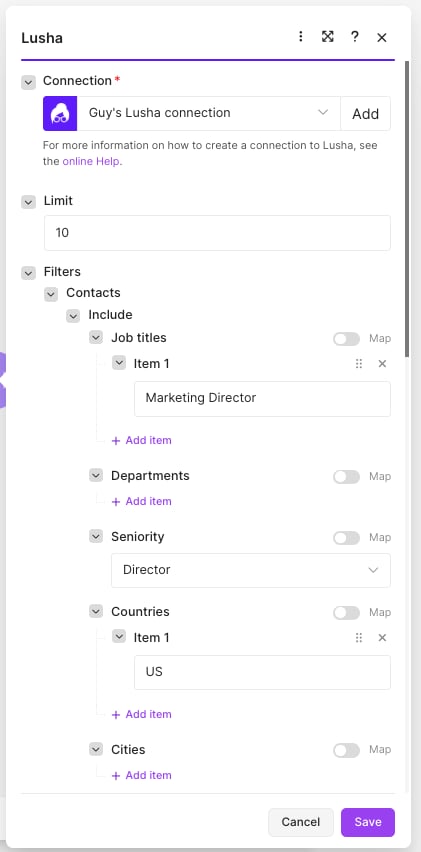Image resolution: width=421 pixels, height=852 pixels.
Task: Add item under Departments
Action: pos(142,501)
